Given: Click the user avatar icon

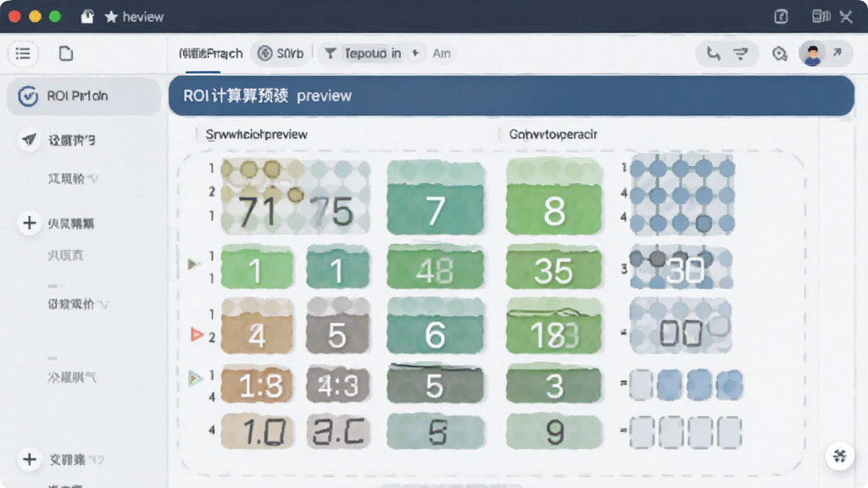Looking at the screenshot, I should pos(813,53).
